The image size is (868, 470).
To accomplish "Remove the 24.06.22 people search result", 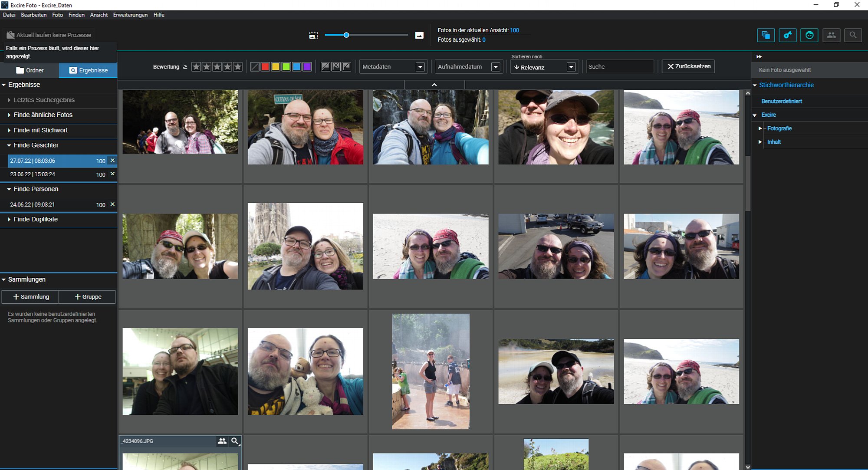I will click(112, 204).
